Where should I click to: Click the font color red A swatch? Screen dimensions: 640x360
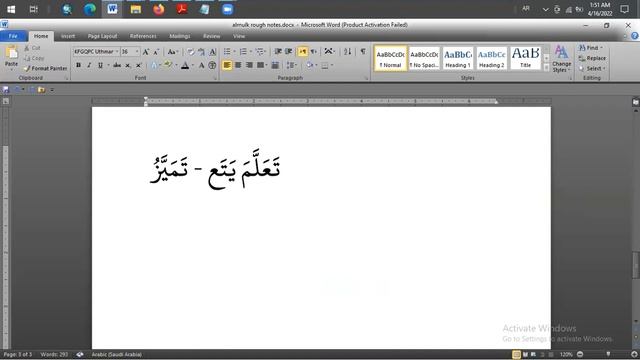pyautogui.click(x=185, y=65)
